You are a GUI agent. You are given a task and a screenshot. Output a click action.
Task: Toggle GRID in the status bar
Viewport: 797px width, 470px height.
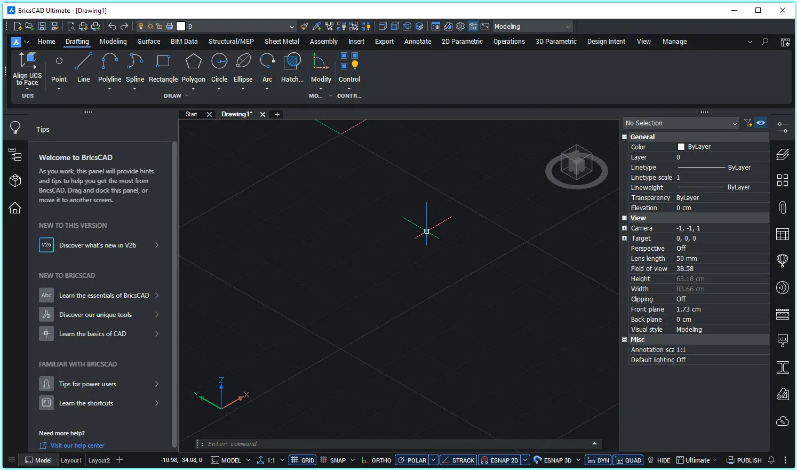(303, 460)
